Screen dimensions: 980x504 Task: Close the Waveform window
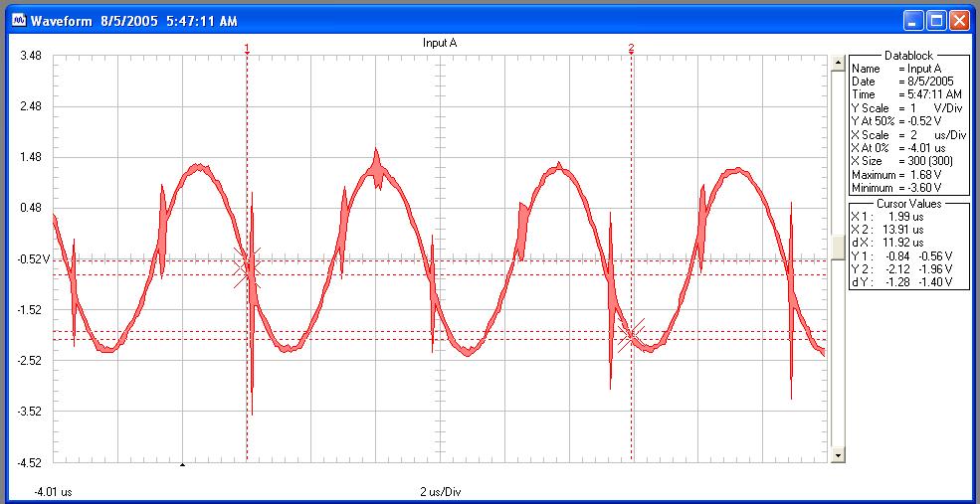click(x=959, y=21)
